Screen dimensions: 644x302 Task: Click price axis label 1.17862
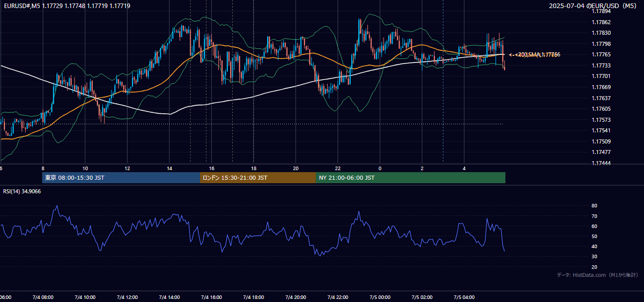(x=601, y=22)
